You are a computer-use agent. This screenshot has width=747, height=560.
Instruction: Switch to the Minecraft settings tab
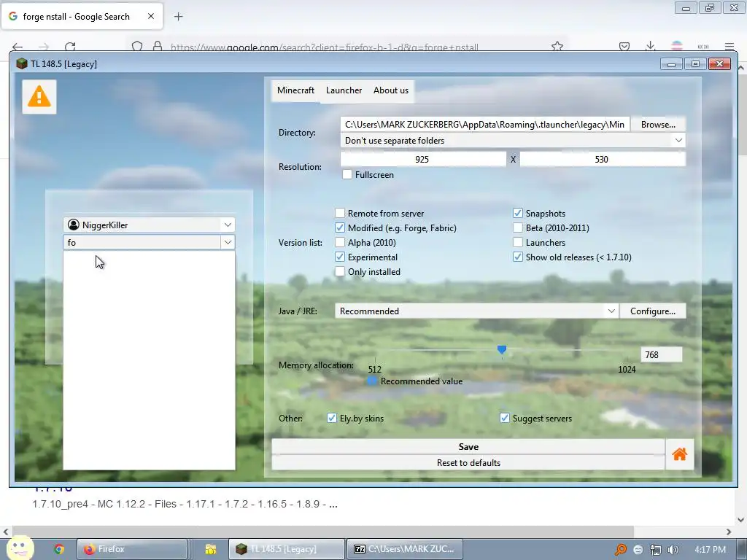point(296,90)
